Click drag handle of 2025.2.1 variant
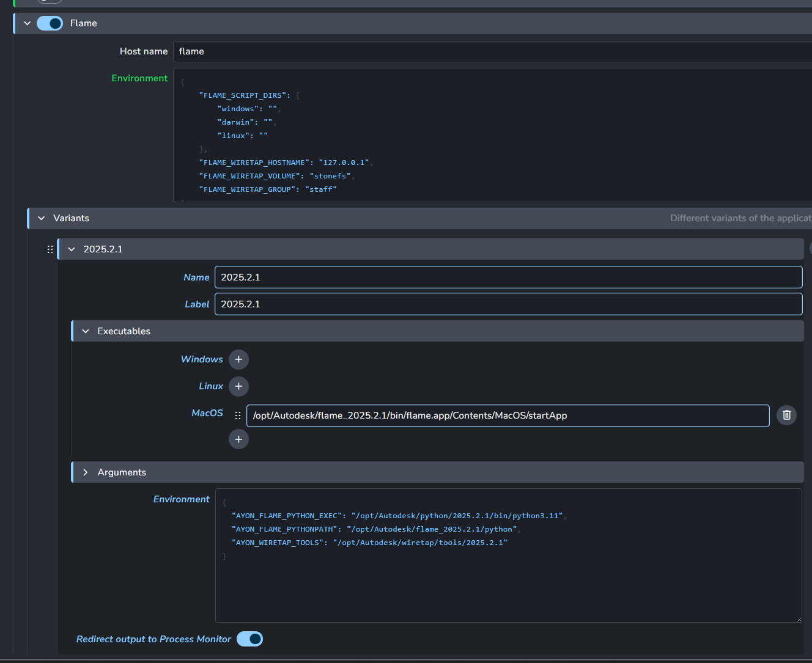Screen dimensions: 812x663 tap(50, 249)
